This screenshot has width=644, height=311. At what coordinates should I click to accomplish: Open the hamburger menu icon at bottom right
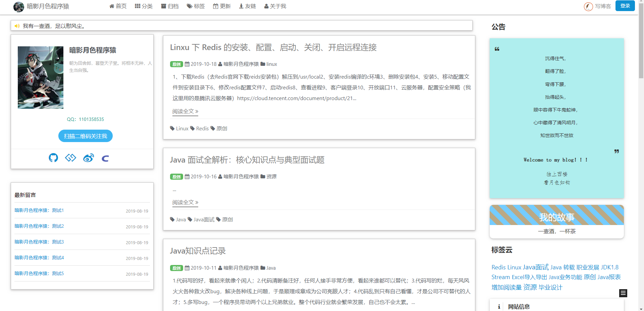(x=623, y=293)
